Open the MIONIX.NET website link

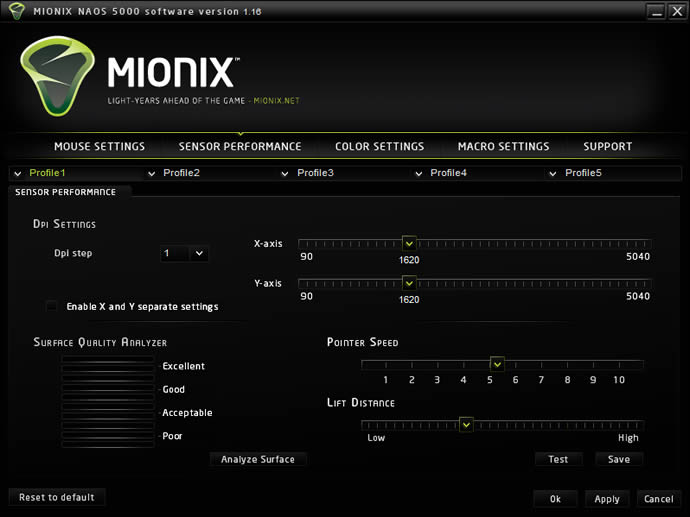pos(276,101)
